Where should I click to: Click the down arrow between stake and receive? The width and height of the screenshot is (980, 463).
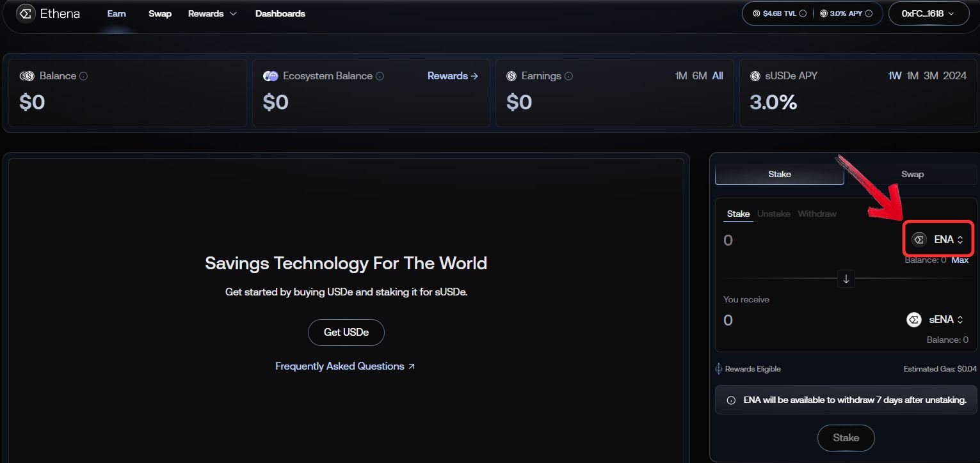[x=846, y=279]
